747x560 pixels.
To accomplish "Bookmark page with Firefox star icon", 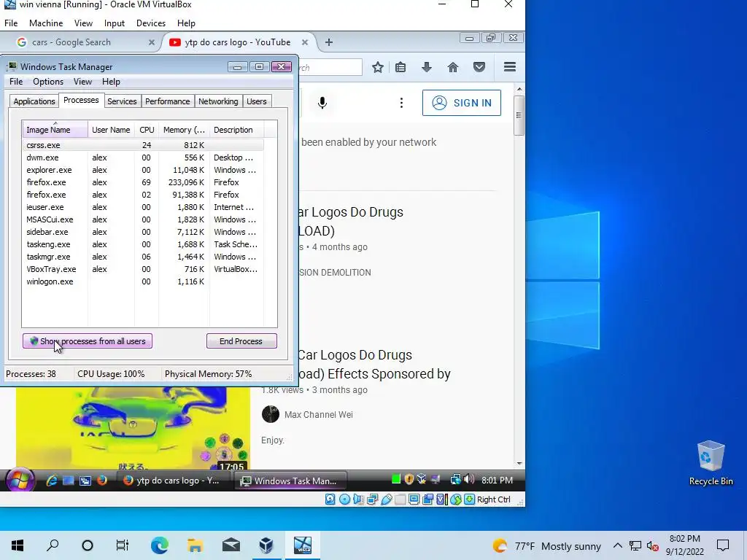I will pos(378,67).
